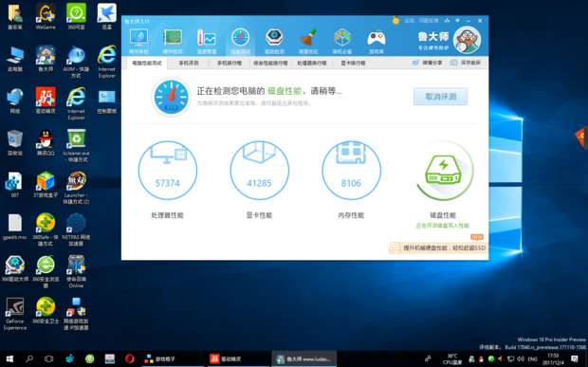Open the 回收站 Recycle Bin
Image resolution: width=588 pixels, height=367 pixels.
point(15,143)
